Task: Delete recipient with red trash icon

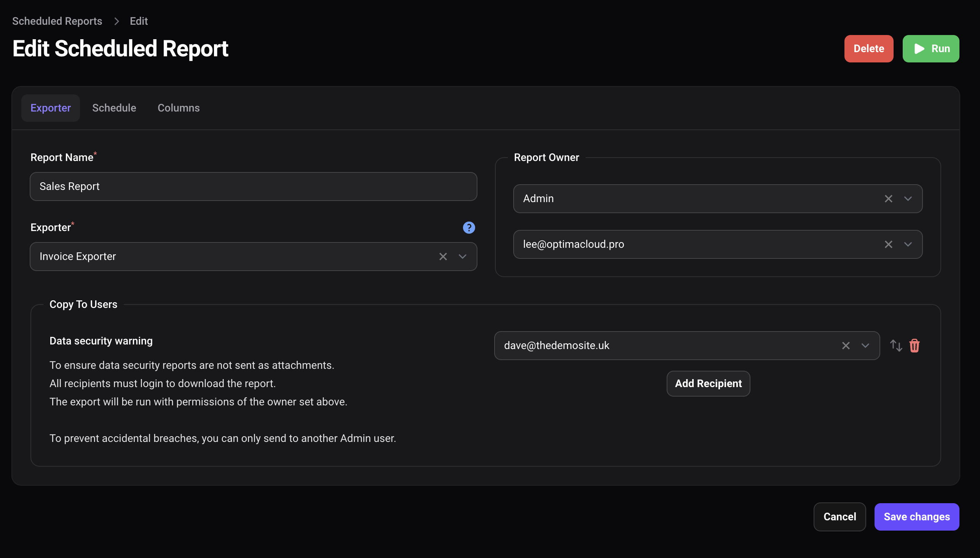Action: 914,345
